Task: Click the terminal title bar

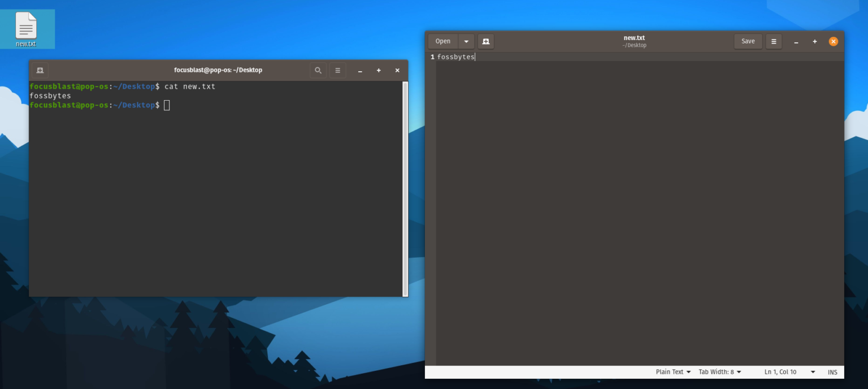Action: [x=219, y=70]
